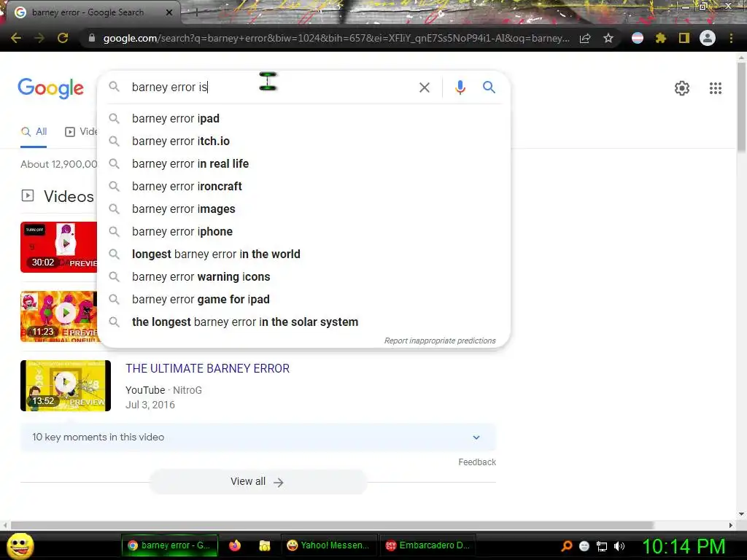Open the volume speaker tray icon
This screenshot has height=560, width=747.
coord(619,546)
